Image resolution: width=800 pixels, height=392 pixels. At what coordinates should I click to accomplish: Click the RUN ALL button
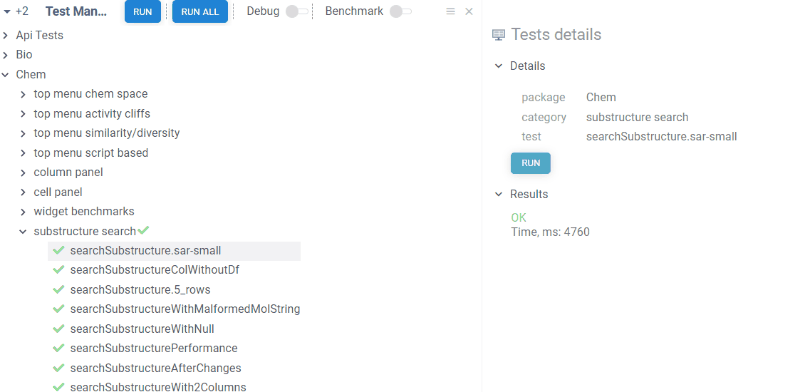click(x=200, y=12)
